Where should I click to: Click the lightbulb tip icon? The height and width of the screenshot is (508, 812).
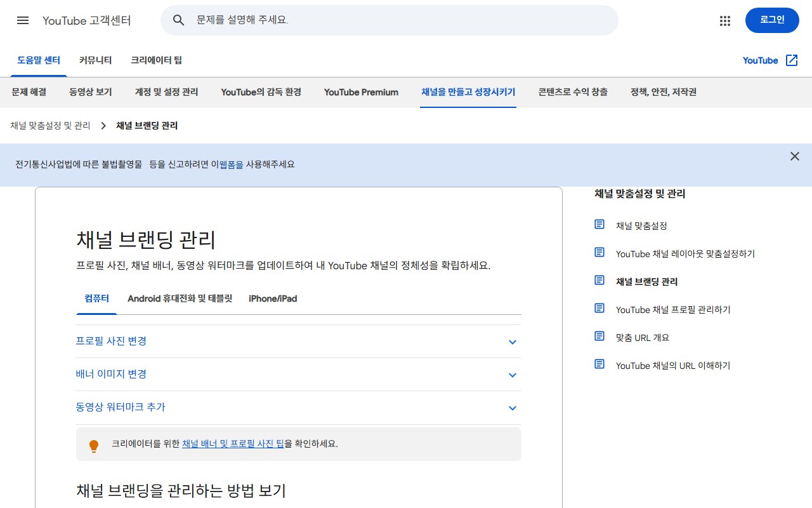click(x=94, y=446)
